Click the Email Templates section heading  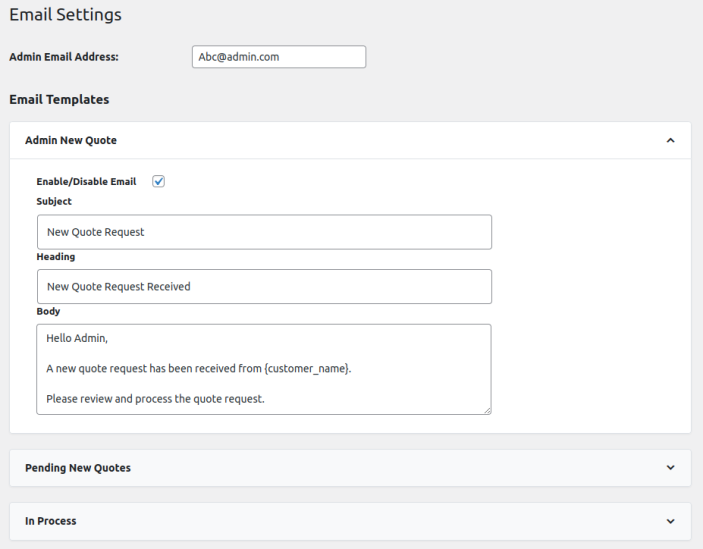(59, 100)
